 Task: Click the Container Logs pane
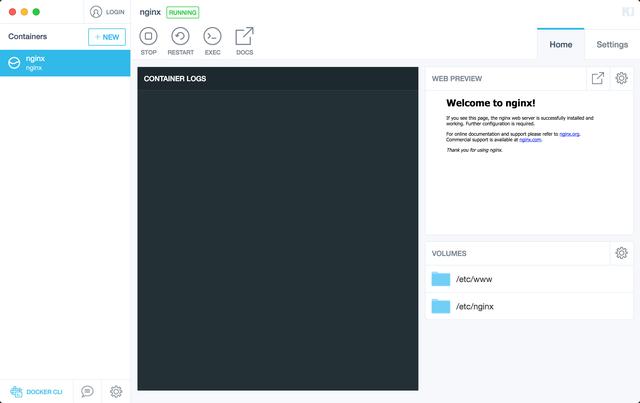tap(278, 229)
